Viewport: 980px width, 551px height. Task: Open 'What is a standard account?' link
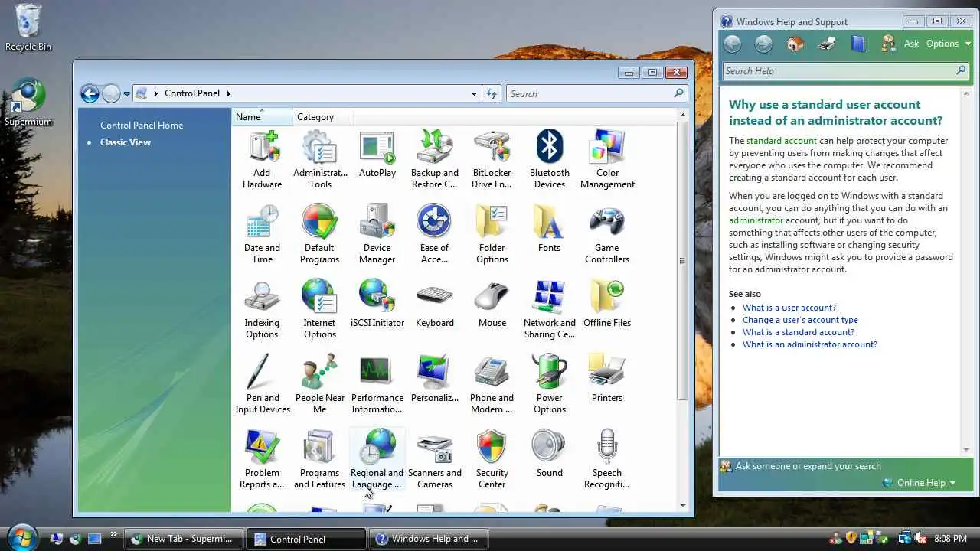(x=799, y=332)
